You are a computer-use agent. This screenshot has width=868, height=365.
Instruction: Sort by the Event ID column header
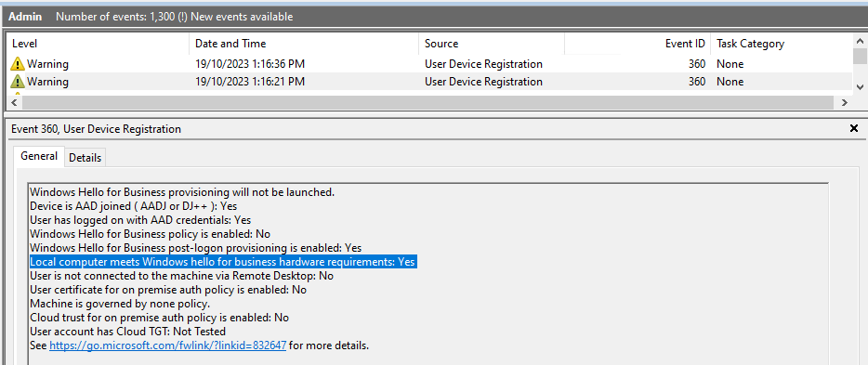[x=638, y=44]
